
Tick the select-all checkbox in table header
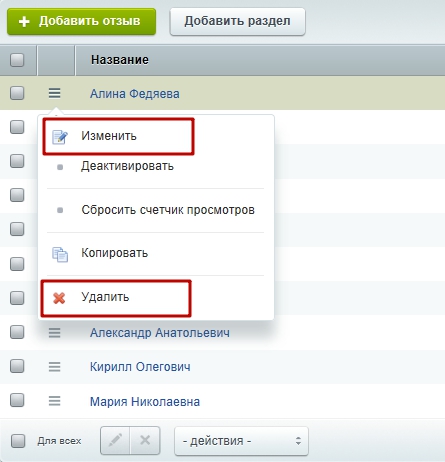pyautogui.click(x=17, y=60)
